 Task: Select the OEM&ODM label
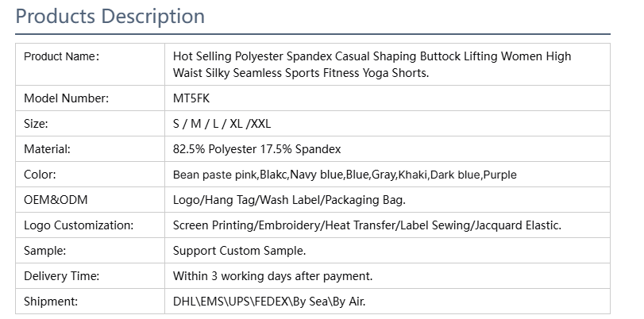pyautogui.click(x=56, y=200)
